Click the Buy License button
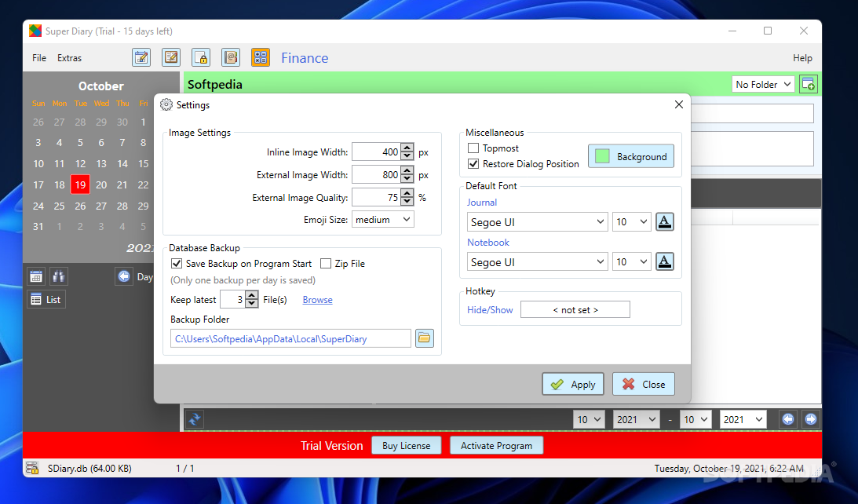The image size is (858, 504). (406, 445)
